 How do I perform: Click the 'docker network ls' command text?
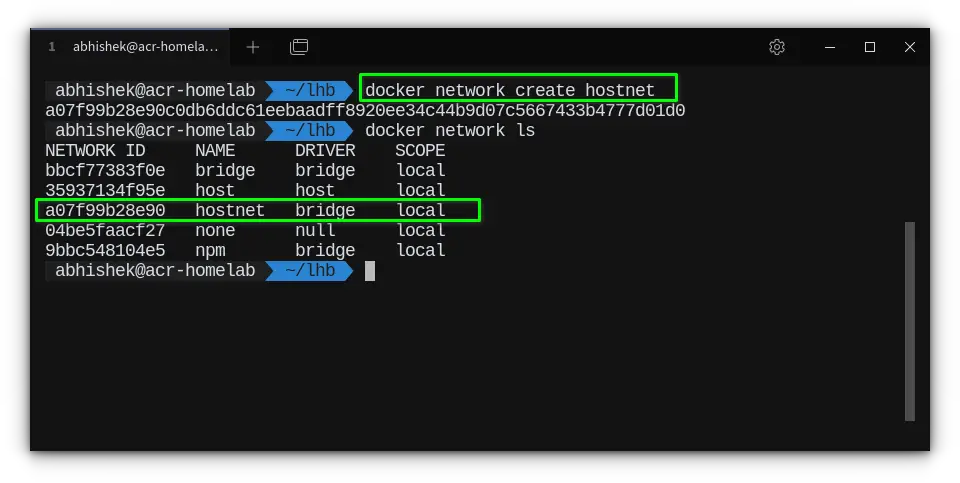450,131
